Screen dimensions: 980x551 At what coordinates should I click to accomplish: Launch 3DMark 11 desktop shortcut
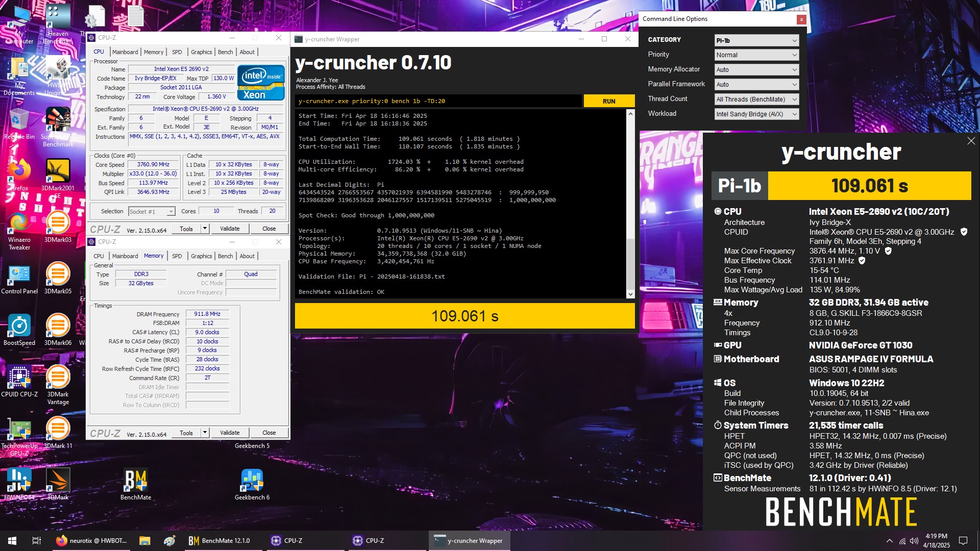[58, 433]
